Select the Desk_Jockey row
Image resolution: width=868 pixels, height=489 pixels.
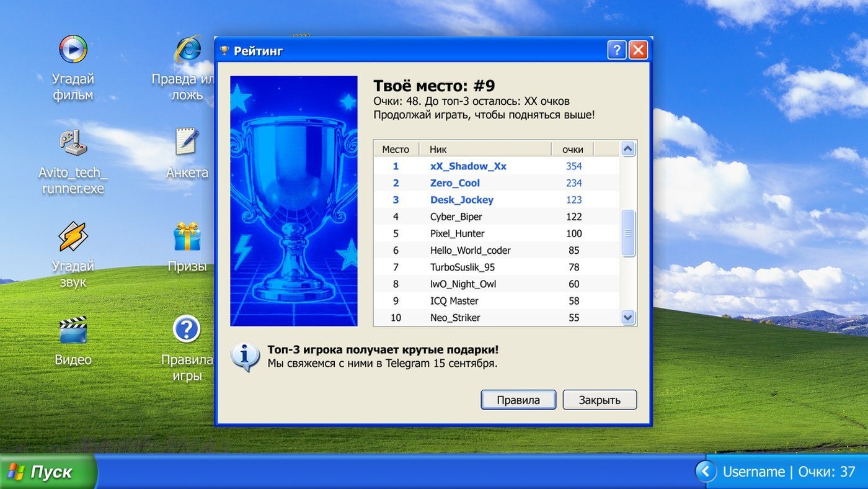click(497, 200)
